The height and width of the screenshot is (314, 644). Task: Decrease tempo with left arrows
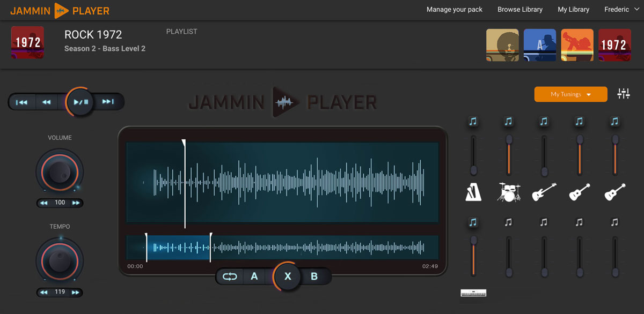point(44,292)
